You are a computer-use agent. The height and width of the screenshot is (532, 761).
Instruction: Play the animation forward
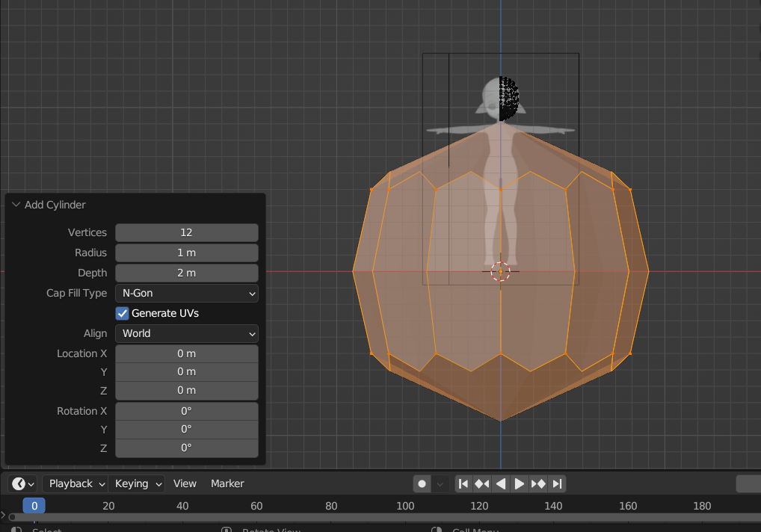520,483
